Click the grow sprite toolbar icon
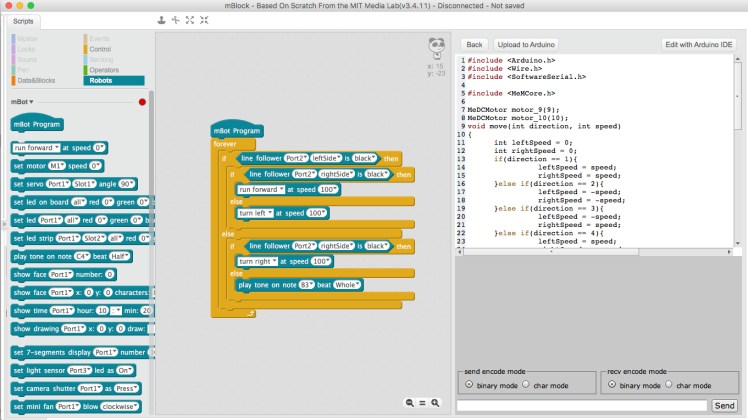The height and width of the screenshot is (420, 748). pos(188,20)
